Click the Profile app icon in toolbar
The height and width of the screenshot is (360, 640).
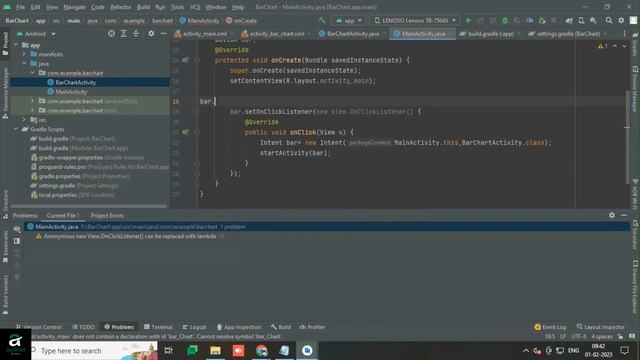pyautogui.click(x=529, y=20)
